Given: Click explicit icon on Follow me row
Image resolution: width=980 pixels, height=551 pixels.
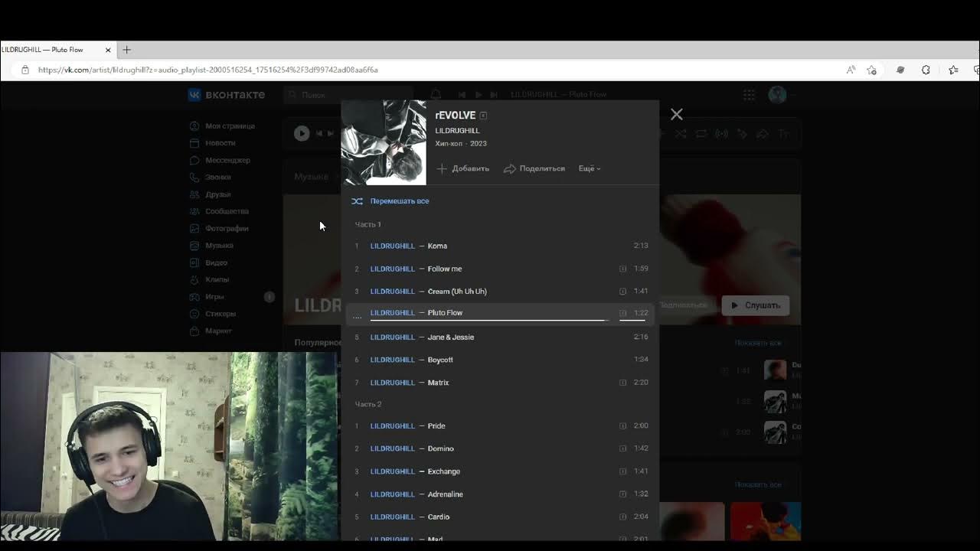Looking at the screenshot, I should pyautogui.click(x=622, y=269).
